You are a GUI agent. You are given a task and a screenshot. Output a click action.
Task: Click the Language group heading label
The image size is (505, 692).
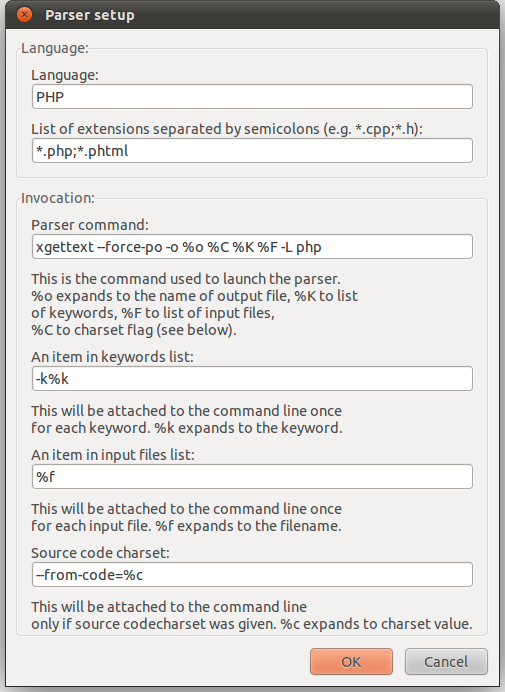[x=55, y=48]
